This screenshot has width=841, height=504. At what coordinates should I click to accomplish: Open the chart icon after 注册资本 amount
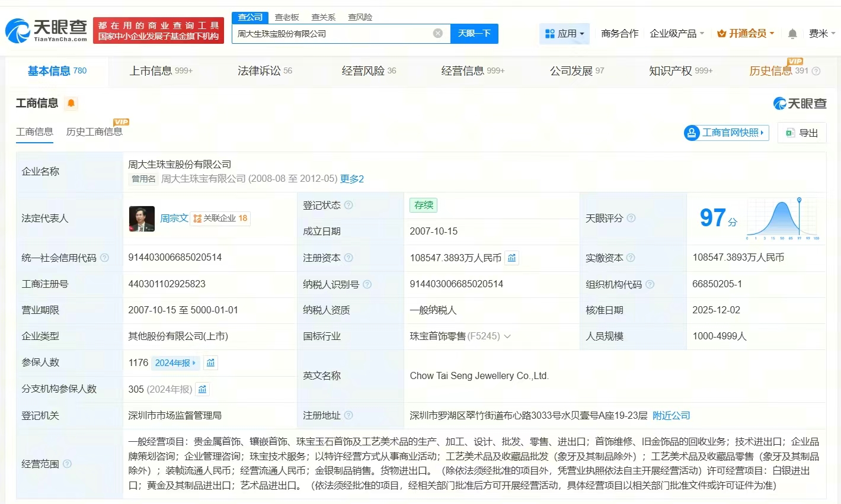(x=511, y=258)
